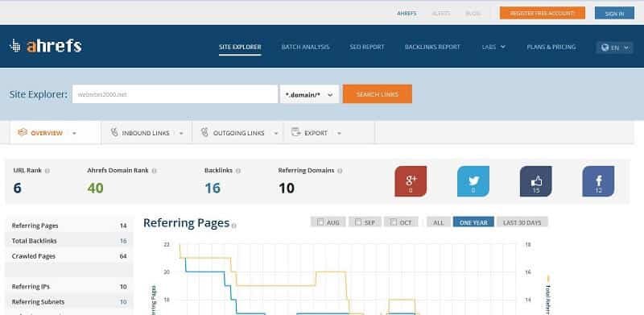
Task: Click the Ahrefs Domain Rank value 40
Action: point(95,188)
